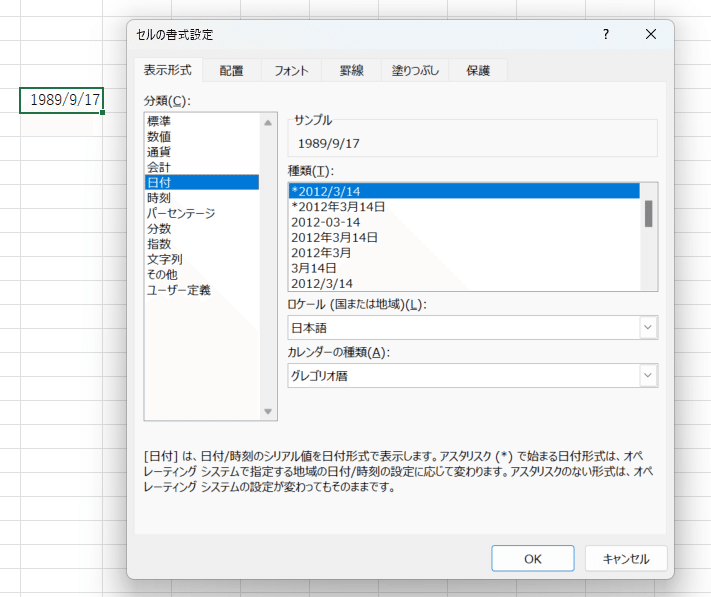Grab the 種類 list scrollbar thumb
Viewport: 711px width, 597px height.
point(649,214)
